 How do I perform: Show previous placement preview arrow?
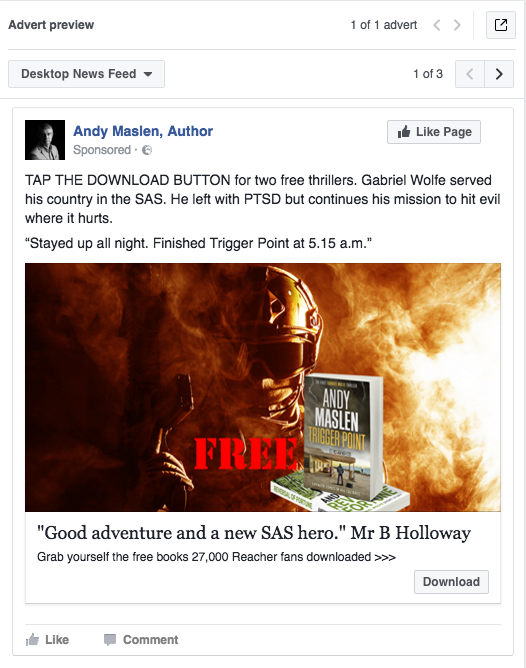(x=470, y=74)
